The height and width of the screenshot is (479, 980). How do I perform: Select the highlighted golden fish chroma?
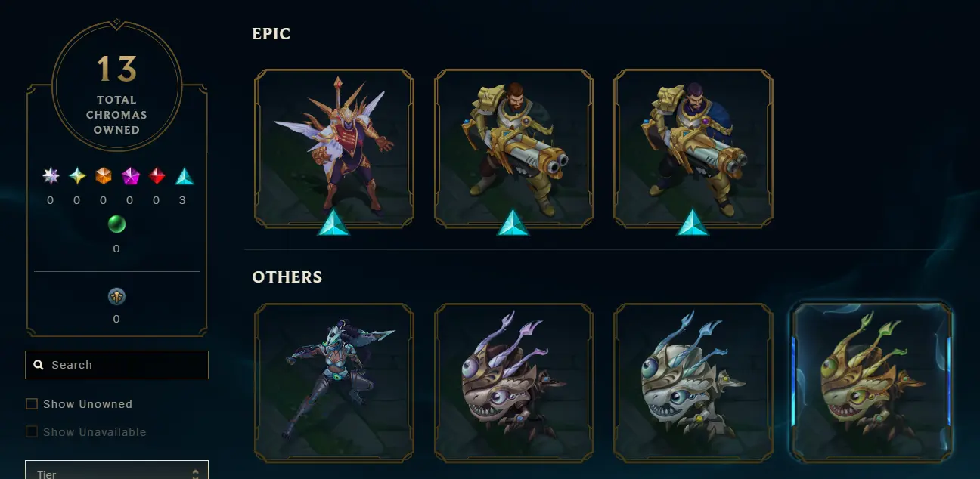872,383
